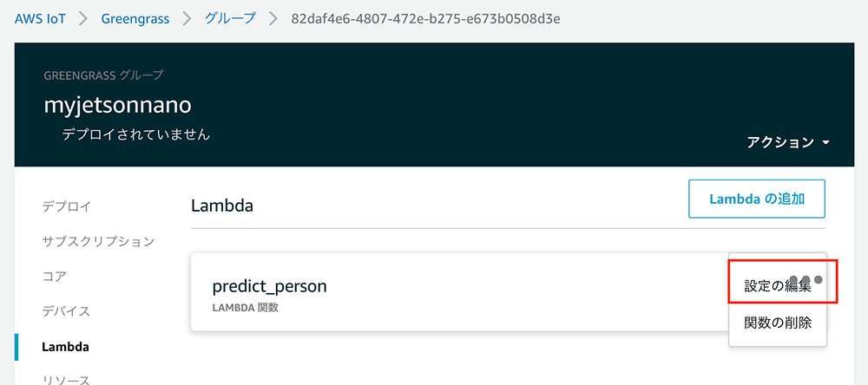Image resolution: width=868 pixels, height=385 pixels.
Task: Click the three-dot ellipsis icon
Action: point(806,280)
